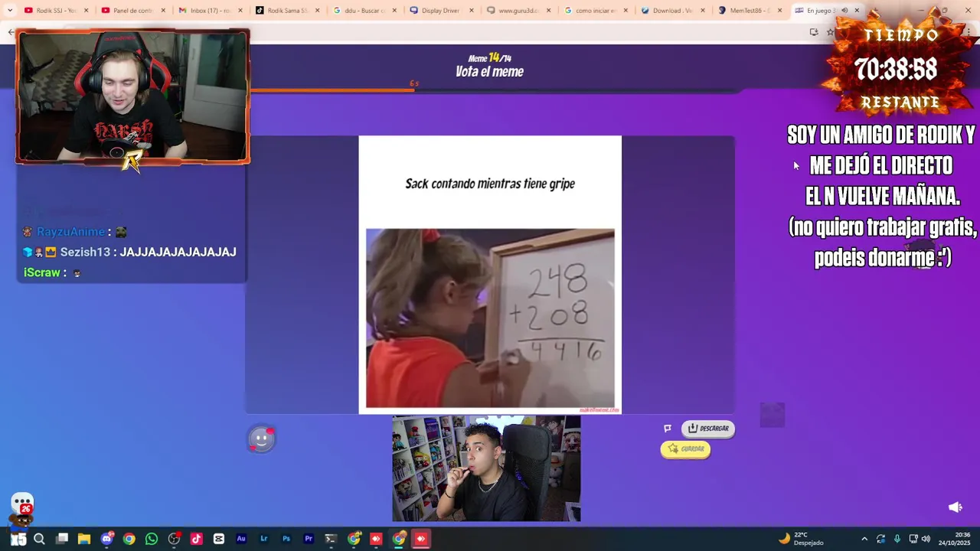Open the tab search dropdown arrow
980x551 pixels.
coord(9,11)
